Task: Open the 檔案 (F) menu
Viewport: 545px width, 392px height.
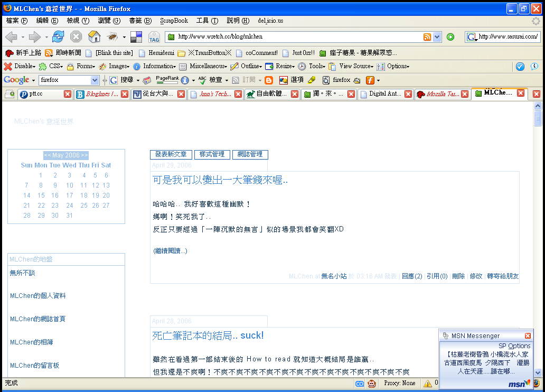Action: [x=17, y=21]
